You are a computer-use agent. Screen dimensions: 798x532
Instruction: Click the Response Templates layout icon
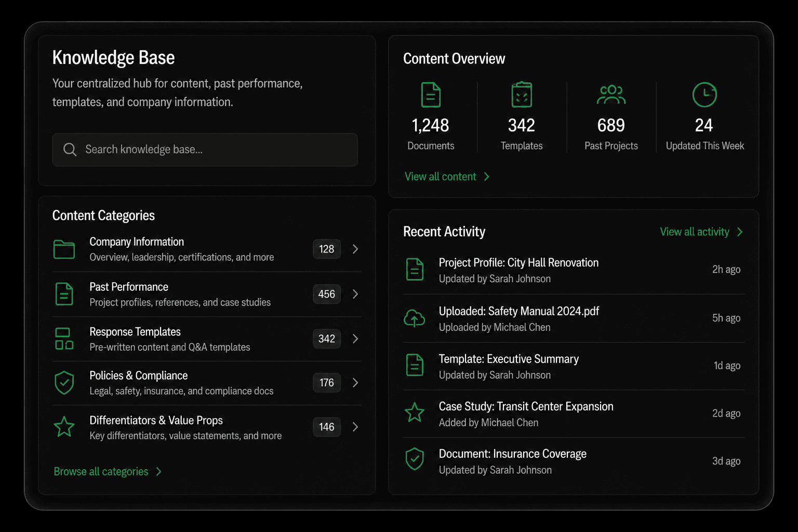click(64, 339)
